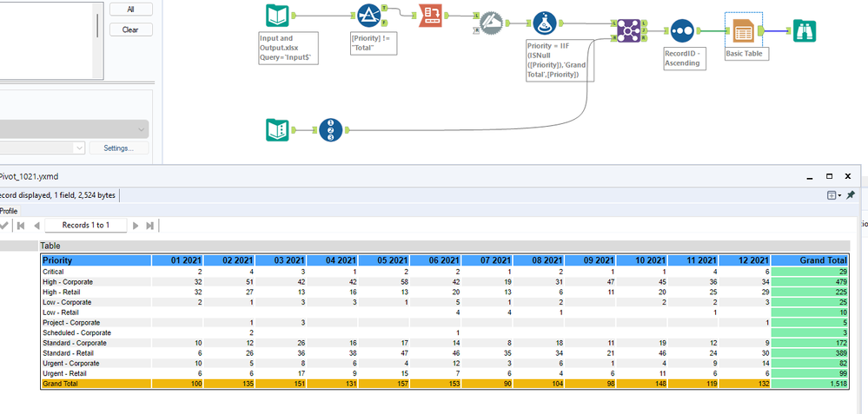
Task: Click the Pivot_1021.yxmd window title
Action: (x=29, y=177)
